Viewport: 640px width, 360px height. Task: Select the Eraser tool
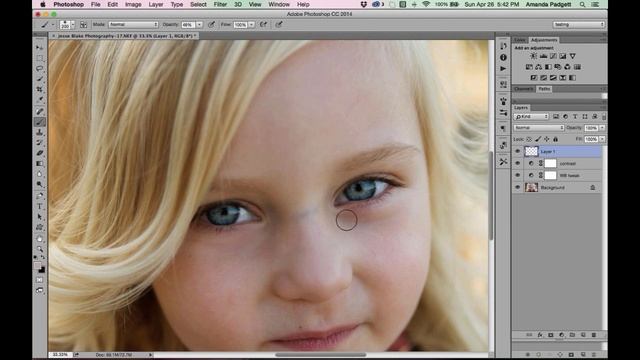[x=40, y=153]
